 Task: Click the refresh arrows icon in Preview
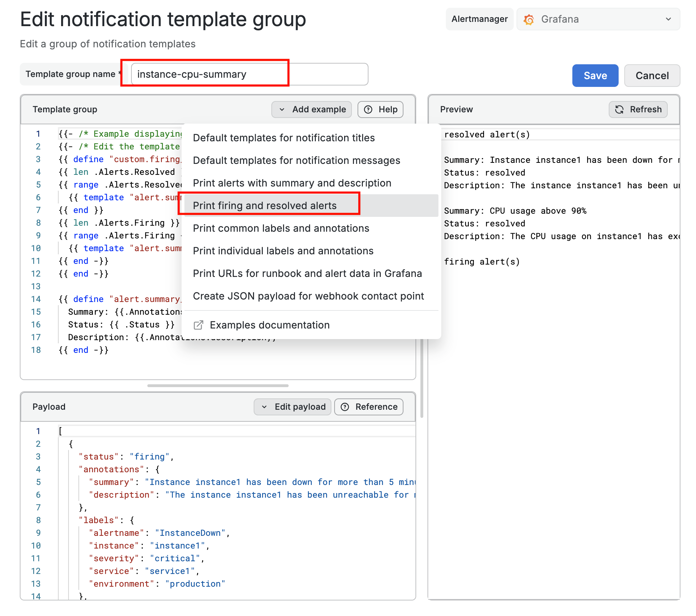pos(619,109)
